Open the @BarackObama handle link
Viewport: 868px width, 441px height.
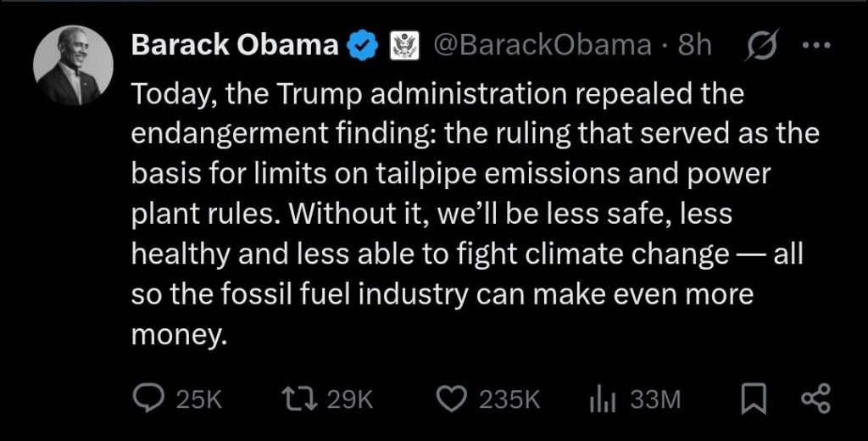click(x=541, y=46)
